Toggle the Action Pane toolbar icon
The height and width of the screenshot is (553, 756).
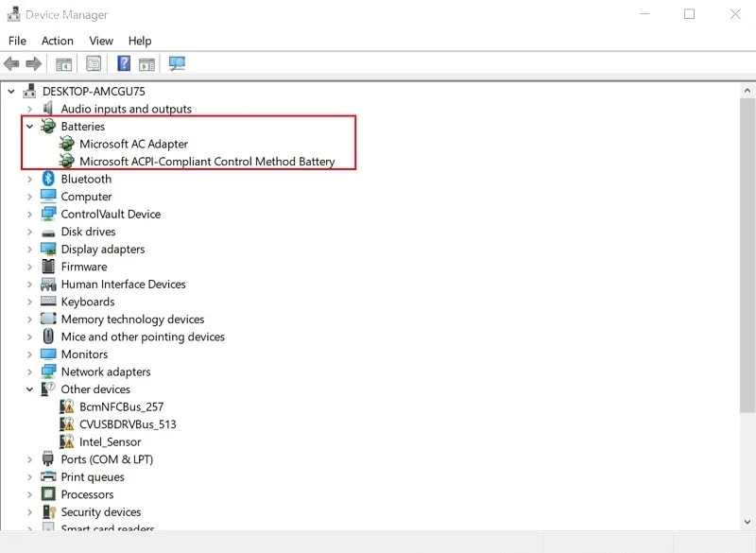point(146,64)
